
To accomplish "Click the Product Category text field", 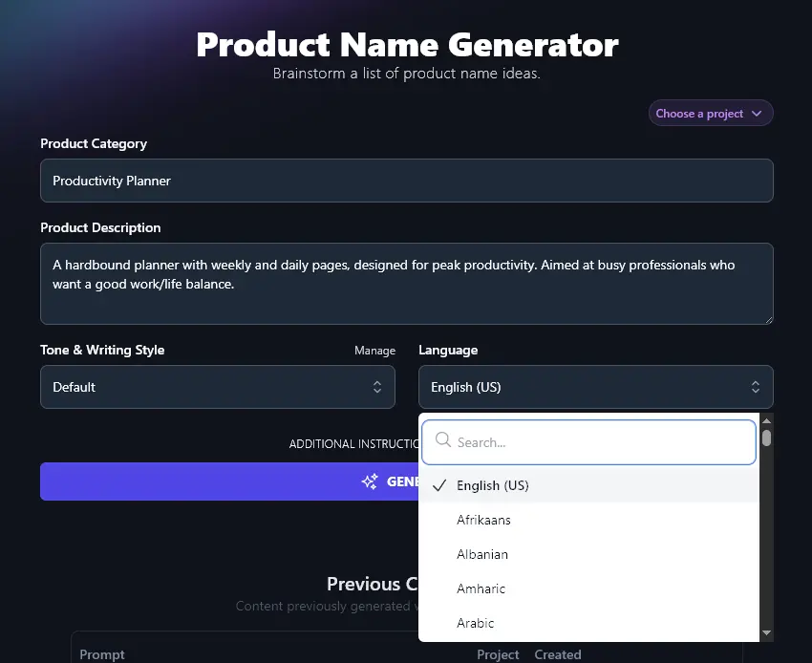I will (406, 181).
